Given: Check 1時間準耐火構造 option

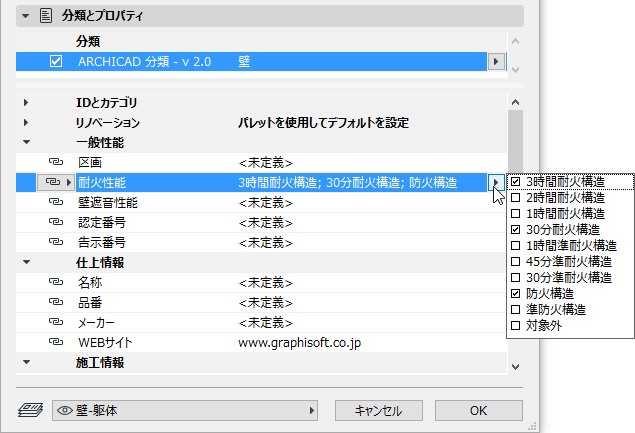Looking at the screenshot, I should [516, 245].
